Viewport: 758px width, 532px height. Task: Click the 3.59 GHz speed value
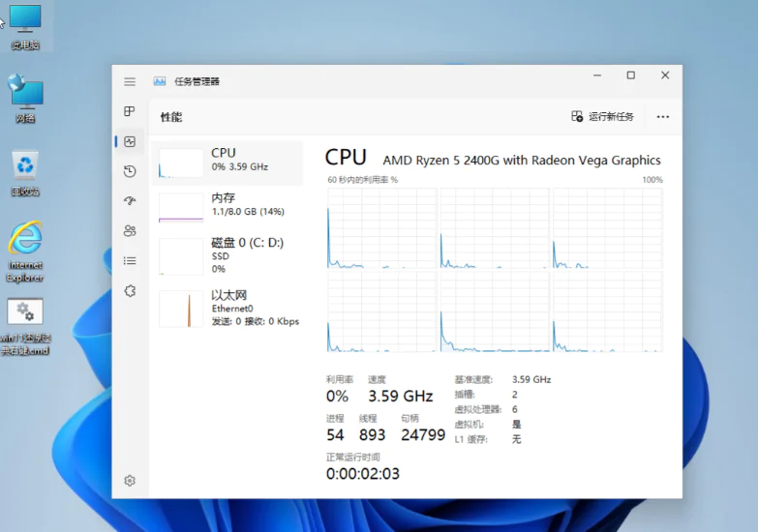pos(400,397)
